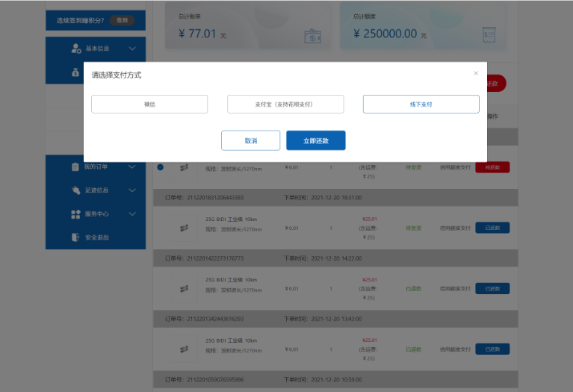Click the money bag sidebar icon
The height and width of the screenshot is (392, 573).
(75, 72)
